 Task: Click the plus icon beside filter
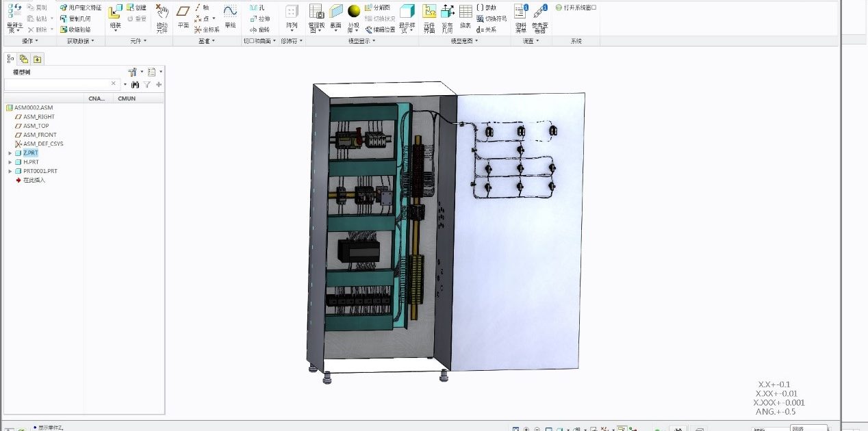(x=159, y=84)
